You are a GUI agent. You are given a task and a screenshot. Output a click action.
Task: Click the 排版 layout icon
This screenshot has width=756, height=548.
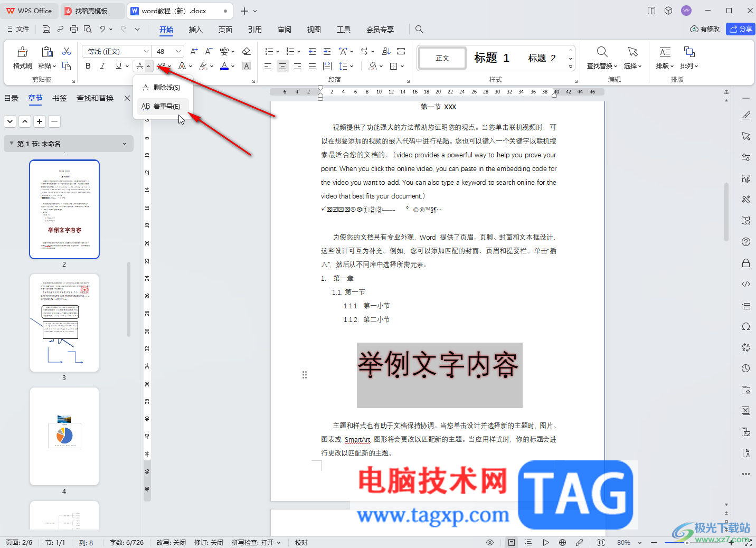pos(665,52)
